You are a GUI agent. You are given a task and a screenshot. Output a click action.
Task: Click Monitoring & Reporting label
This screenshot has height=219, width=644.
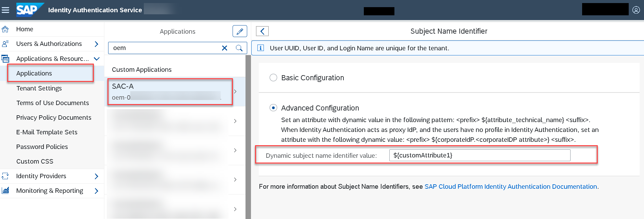50,190
